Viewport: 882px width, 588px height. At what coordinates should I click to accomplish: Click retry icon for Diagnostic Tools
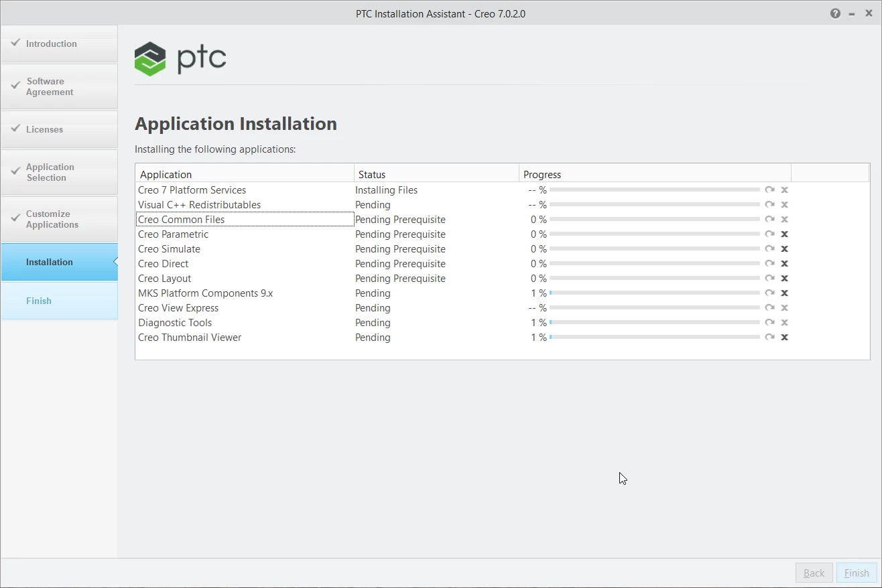coord(769,323)
